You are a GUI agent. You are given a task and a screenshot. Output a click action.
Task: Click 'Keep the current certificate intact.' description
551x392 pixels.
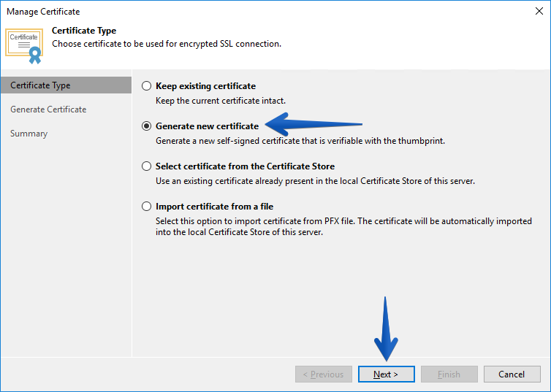tap(221, 101)
